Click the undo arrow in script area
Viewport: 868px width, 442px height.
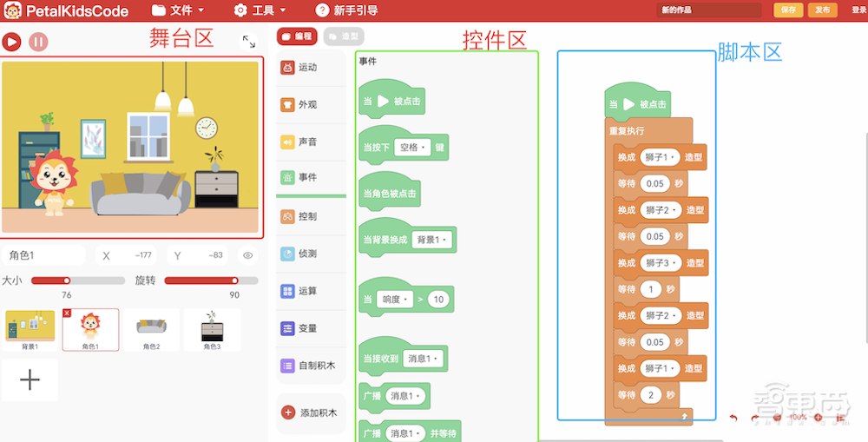[x=734, y=419]
